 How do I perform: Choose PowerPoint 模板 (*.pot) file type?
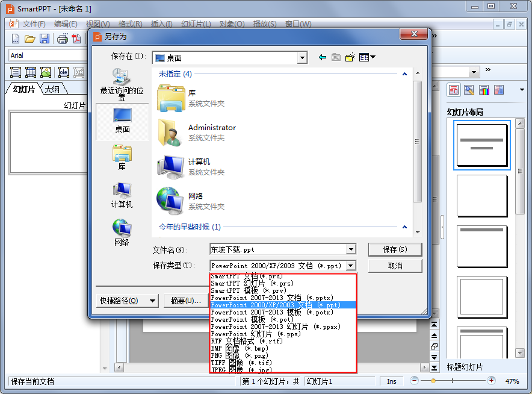click(x=283, y=320)
